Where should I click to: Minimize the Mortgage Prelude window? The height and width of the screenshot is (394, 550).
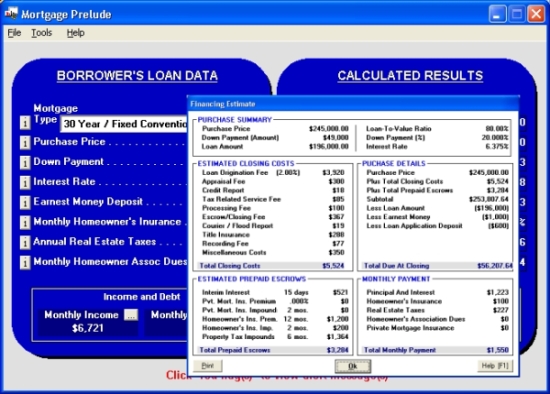pos(497,14)
